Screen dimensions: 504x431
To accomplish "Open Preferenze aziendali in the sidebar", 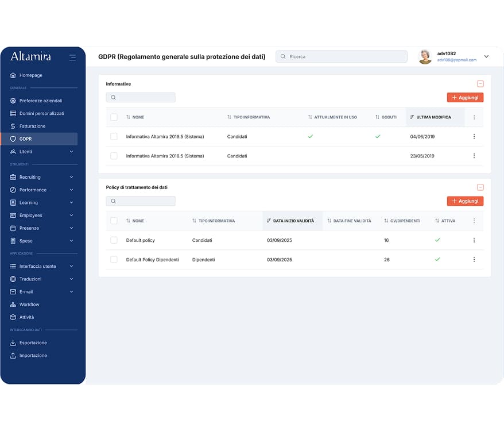I will pos(40,101).
